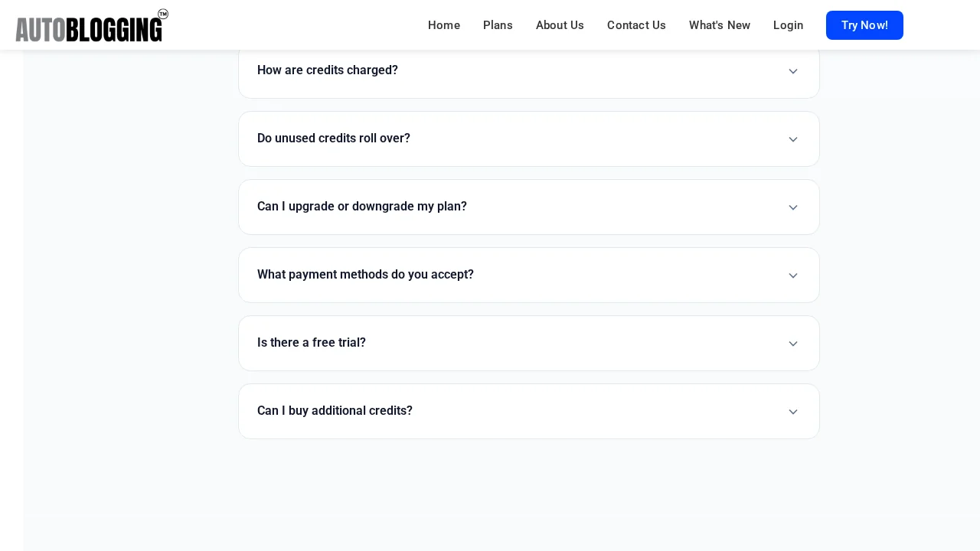Go to the Contact Us page
Viewport: 980px width, 551px height.
click(636, 25)
